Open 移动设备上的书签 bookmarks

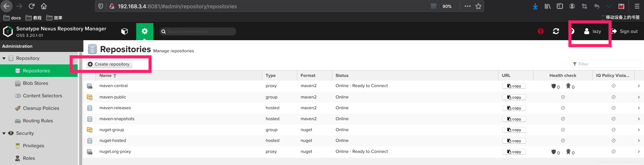pyautogui.click(x=621, y=17)
